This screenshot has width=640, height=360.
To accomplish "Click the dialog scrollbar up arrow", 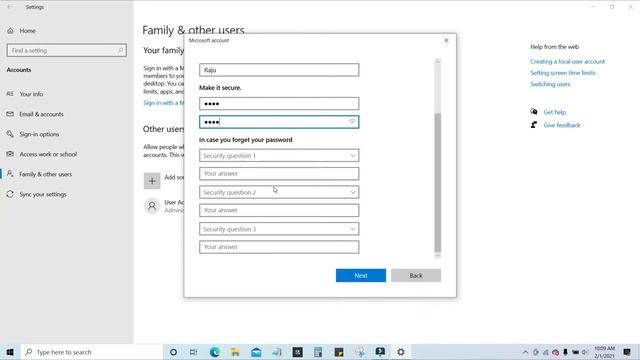I will pos(438,61).
